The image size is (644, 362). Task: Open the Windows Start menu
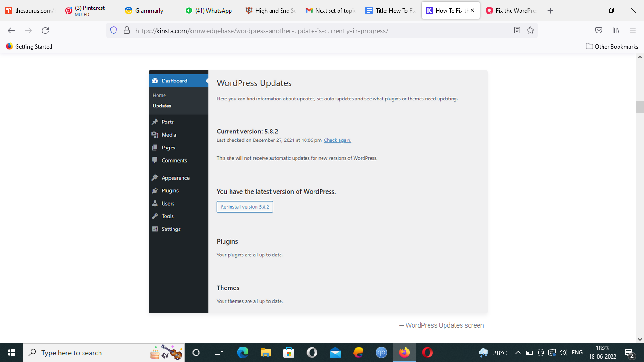click(x=11, y=353)
